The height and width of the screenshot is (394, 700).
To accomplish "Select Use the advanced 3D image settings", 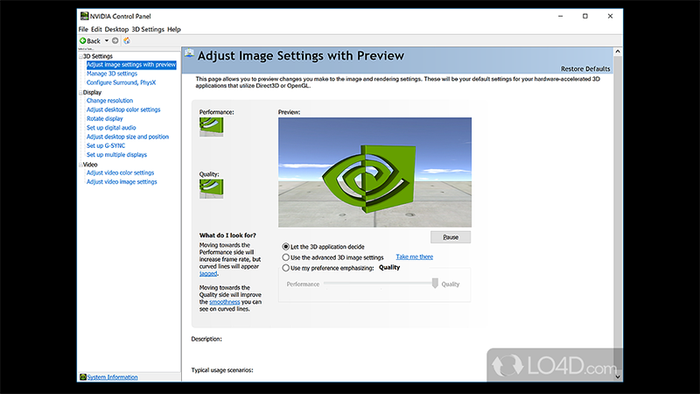I will (x=286, y=257).
